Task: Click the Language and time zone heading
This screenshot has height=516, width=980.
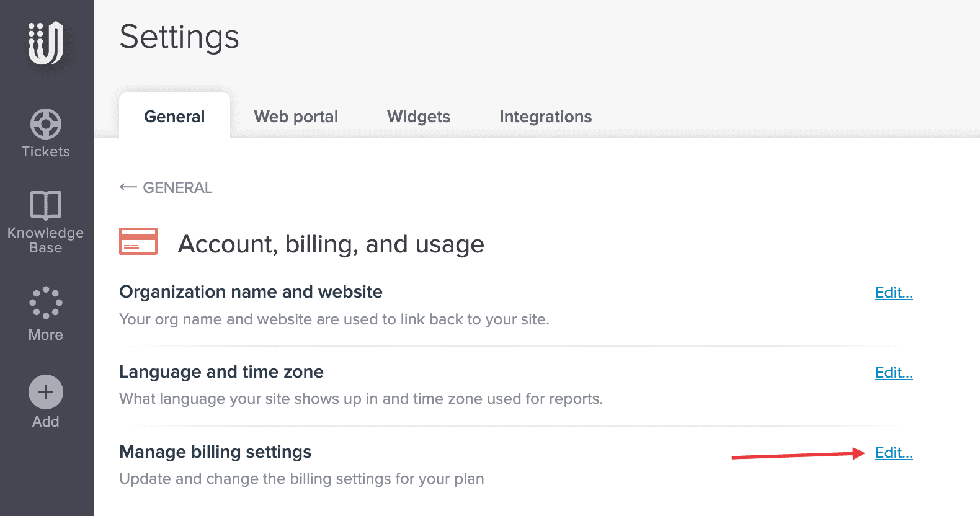Action: [x=221, y=372]
